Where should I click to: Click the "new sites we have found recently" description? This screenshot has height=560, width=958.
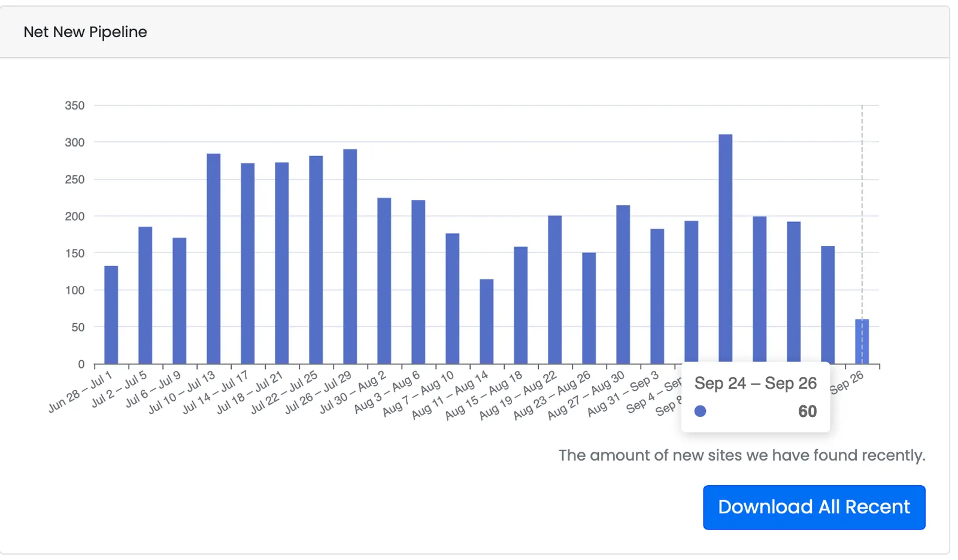tap(742, 455)
